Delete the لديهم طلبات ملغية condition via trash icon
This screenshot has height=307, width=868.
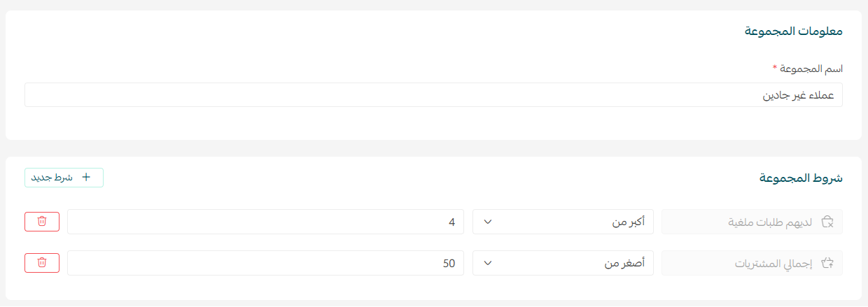42,222
